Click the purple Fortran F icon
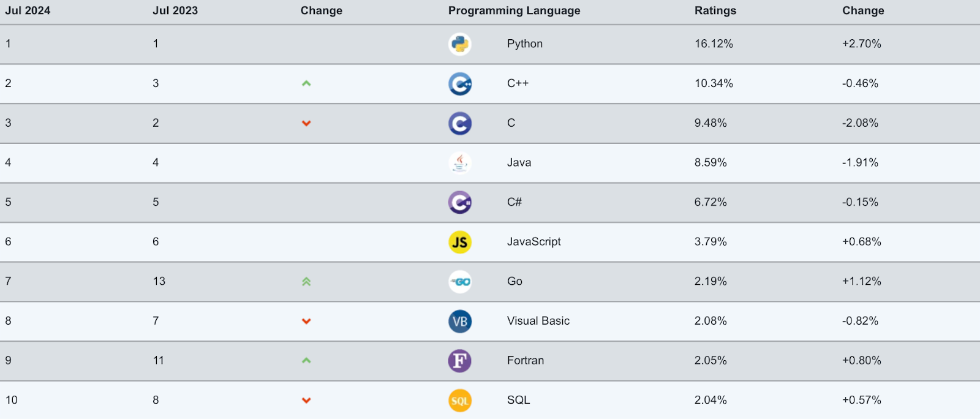 coord(460,361)
